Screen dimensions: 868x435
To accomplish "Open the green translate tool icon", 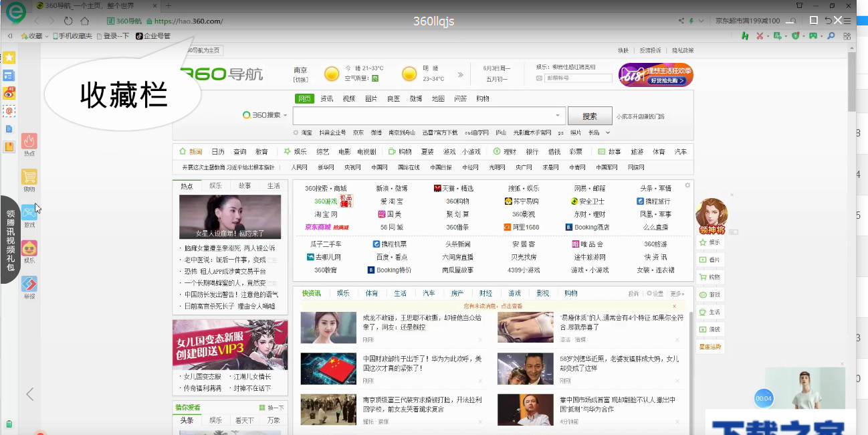I will click(776, 35).
